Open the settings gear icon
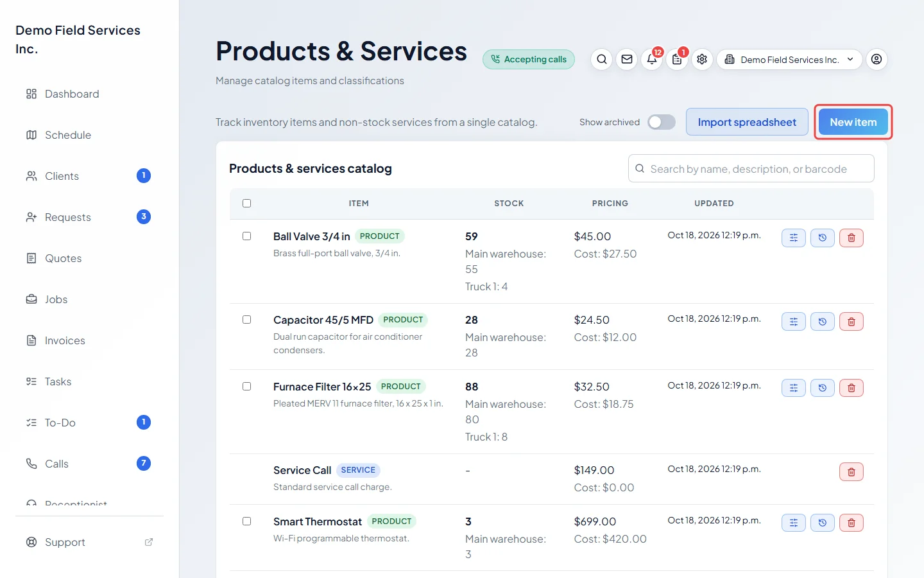Image resolution: width=924 pixels, height=578 pixels. (x=702, y=60)
